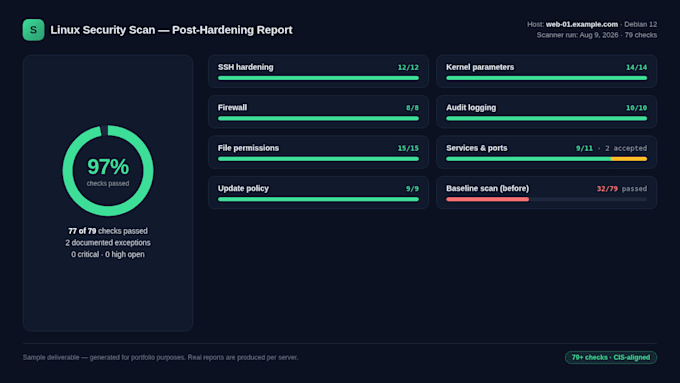Open the Update policy card title

tap(243, 188)
